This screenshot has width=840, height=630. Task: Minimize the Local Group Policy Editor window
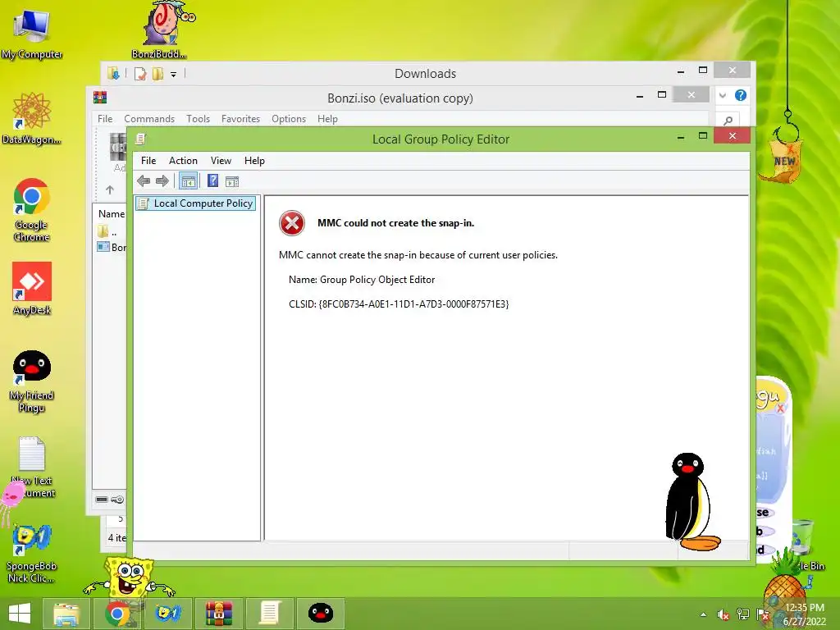(x=681, y=137)
